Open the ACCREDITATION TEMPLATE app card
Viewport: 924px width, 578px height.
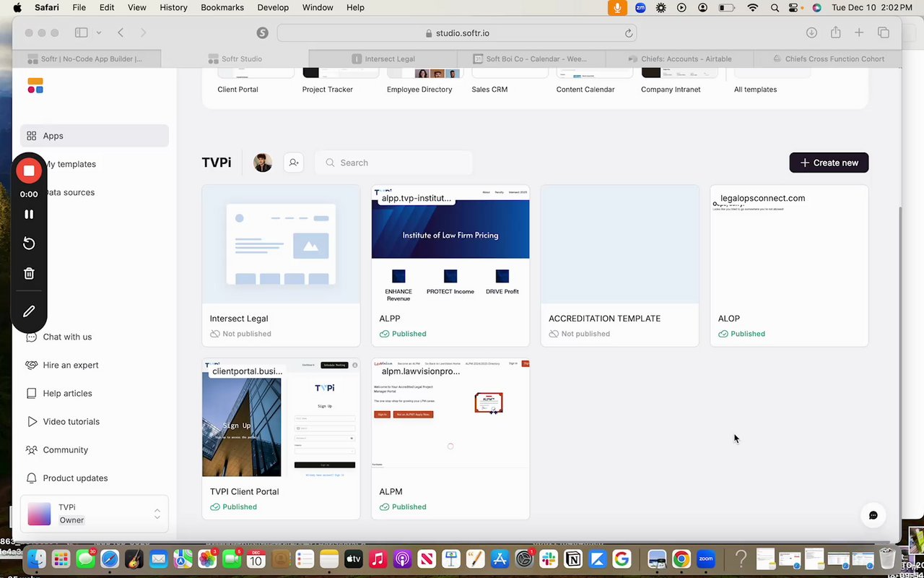pos(620,266)
